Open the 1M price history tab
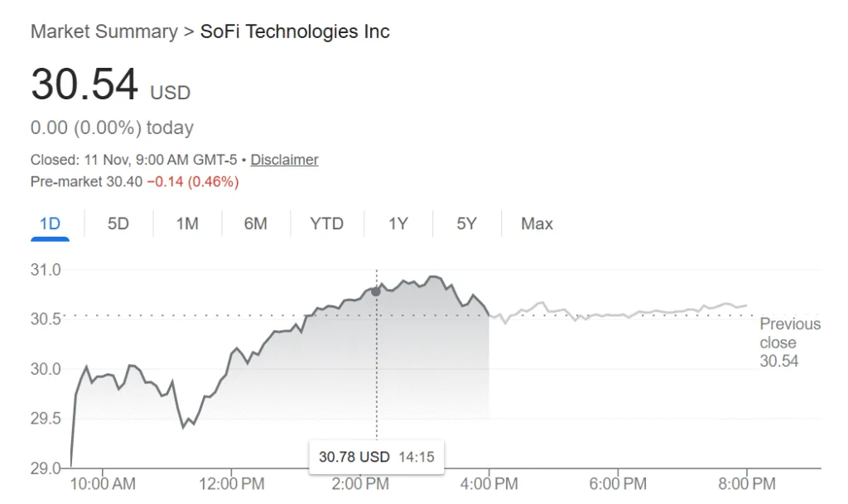 pos(187,223)
